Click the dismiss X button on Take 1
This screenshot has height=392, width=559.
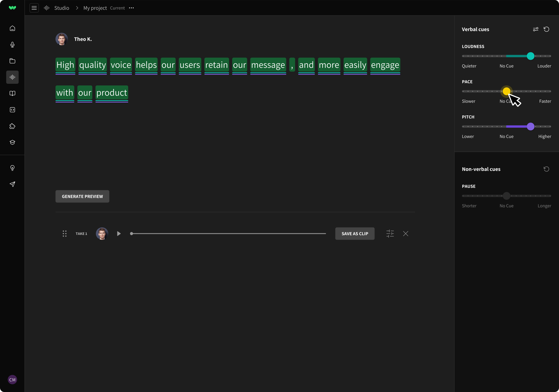(406, 233)
